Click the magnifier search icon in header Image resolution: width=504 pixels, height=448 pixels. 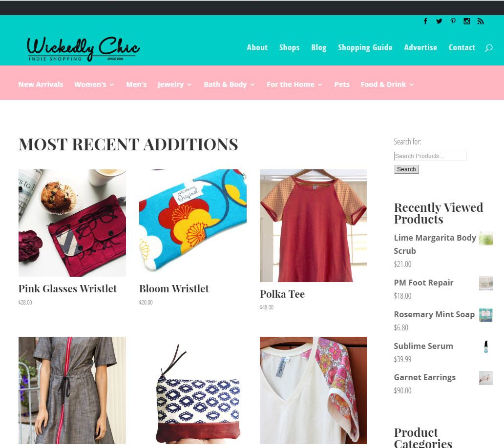coord(488,48)
